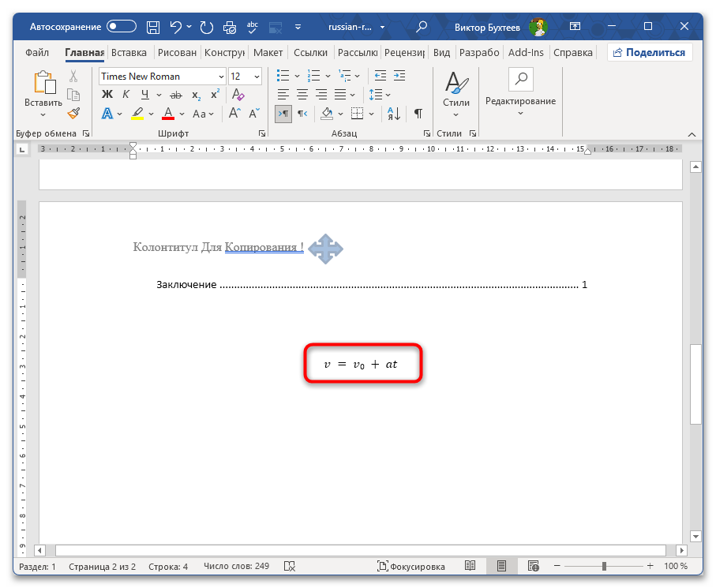Open the Times New Roman font dropdown
716x588 pixels.
tap(222, 77)
